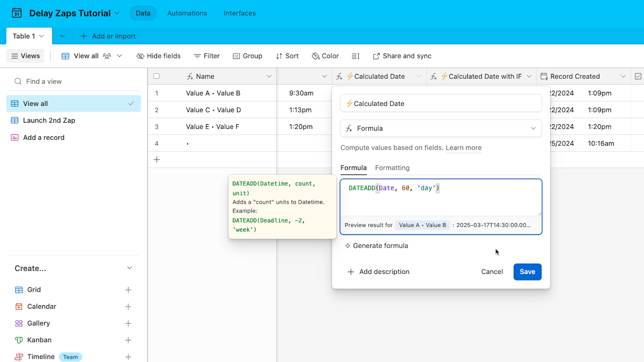Click the checkbox field column header icon
This screenshot has height=362, width=644.
coord(638,76)
